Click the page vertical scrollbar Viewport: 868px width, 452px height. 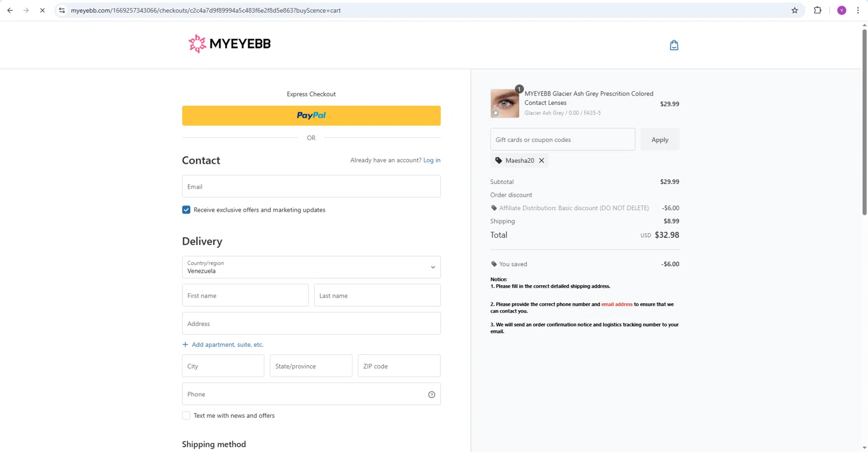865,122
